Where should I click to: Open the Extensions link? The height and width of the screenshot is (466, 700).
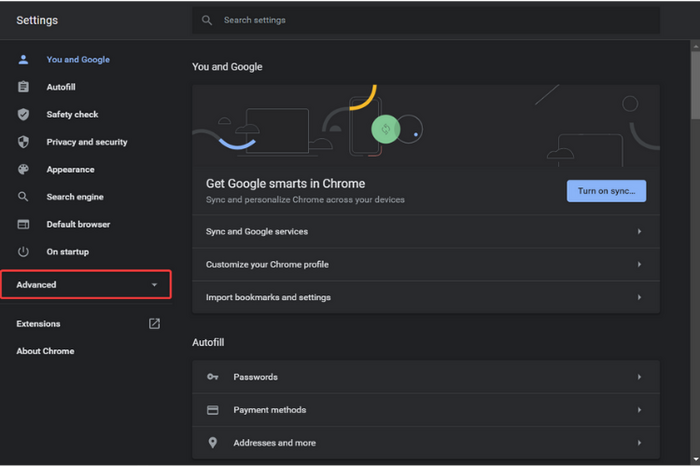point(38,324)
